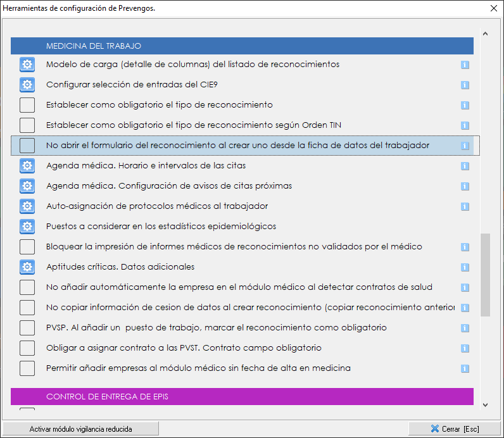The width and height of the screenshot is (504, 438).
Task: Select MEDICINA DEL TRABAJO section header
Action: [242, 46]
